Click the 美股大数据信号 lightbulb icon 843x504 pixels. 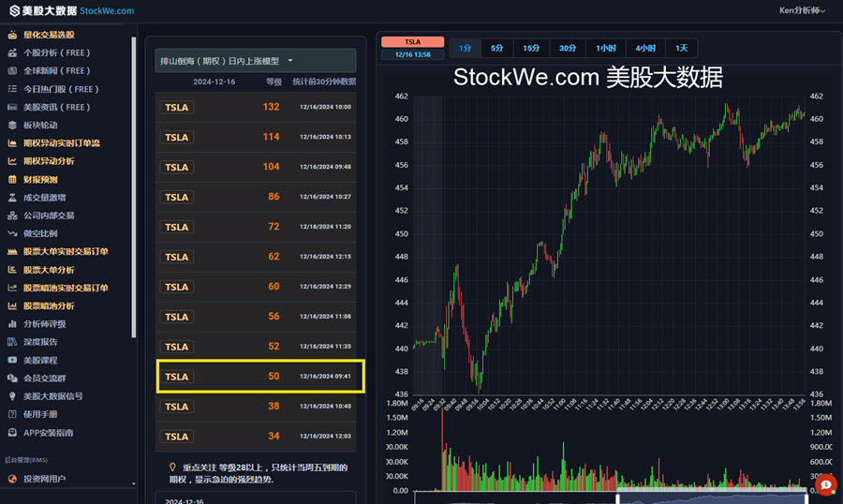coord(12,396)
